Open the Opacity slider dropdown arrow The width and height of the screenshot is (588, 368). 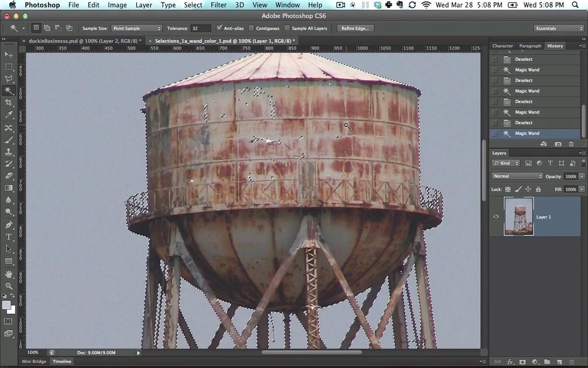(x=582, y=176)
